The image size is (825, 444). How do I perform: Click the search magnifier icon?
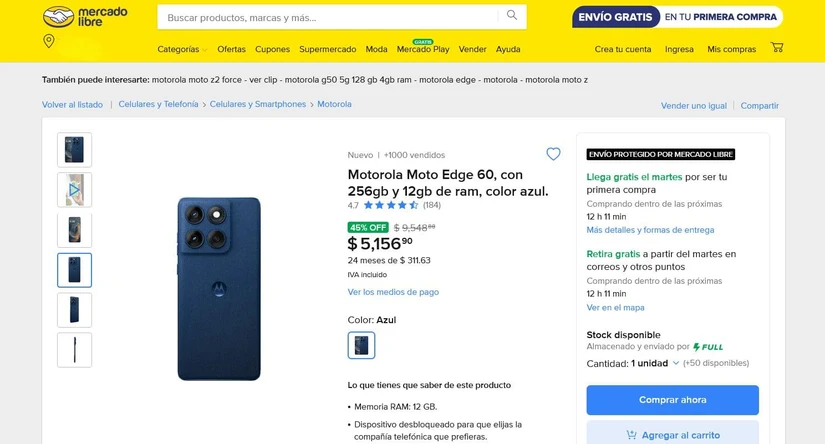tap(512, 15)
